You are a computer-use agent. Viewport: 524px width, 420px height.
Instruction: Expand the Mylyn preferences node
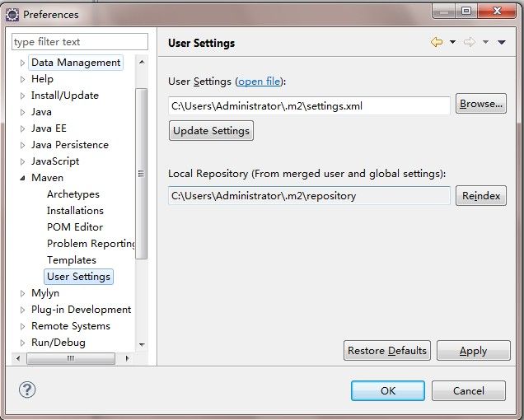[x=22, y=293]
